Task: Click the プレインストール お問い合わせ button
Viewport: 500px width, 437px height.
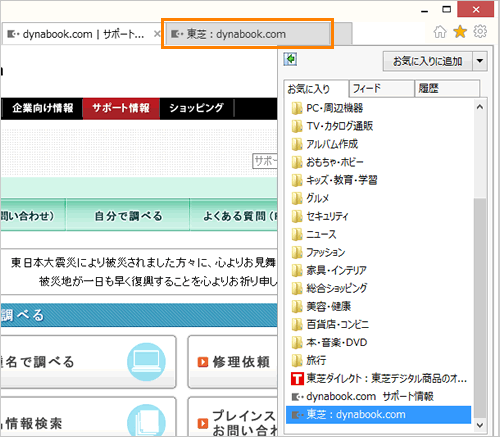Action: pos(233,417)
